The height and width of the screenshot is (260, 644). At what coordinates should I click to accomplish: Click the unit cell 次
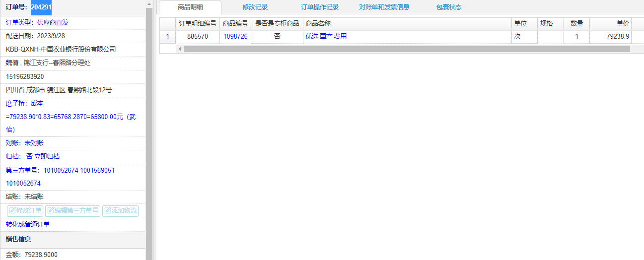tap(524, 36)
